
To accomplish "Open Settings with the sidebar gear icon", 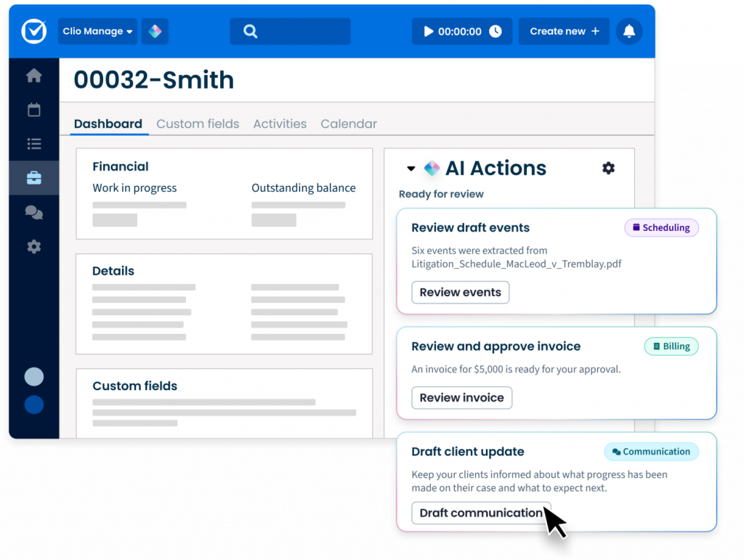I will coord(33,247).
